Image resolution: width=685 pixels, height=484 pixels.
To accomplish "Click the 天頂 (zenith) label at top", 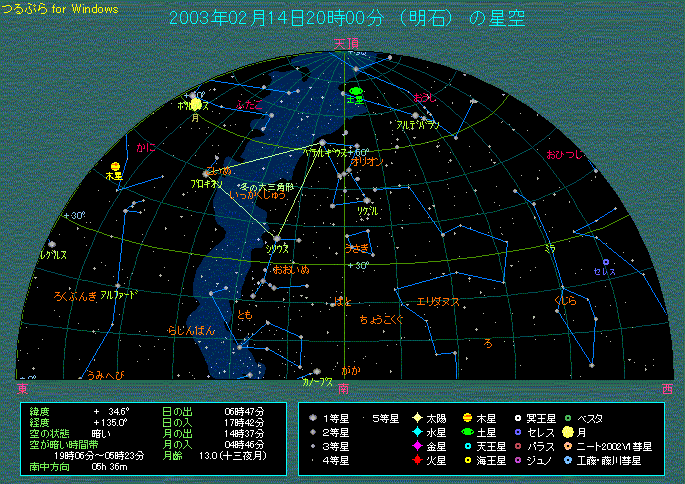I will pos(345,43).
